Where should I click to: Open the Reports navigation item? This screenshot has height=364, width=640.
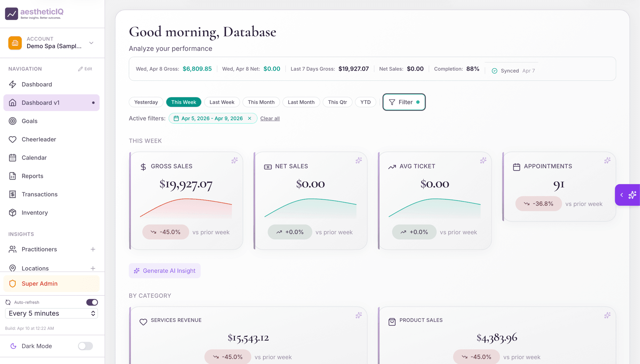click(x=52, y=176)
